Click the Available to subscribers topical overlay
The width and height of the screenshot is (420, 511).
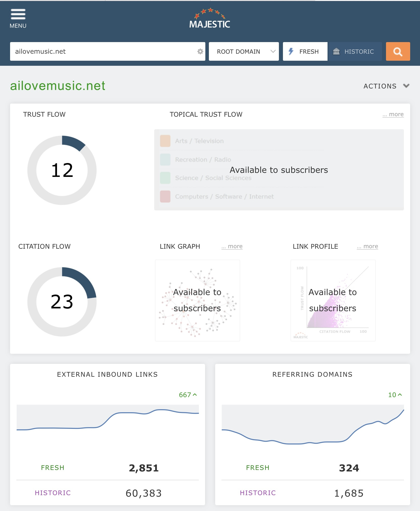[279, 170]
